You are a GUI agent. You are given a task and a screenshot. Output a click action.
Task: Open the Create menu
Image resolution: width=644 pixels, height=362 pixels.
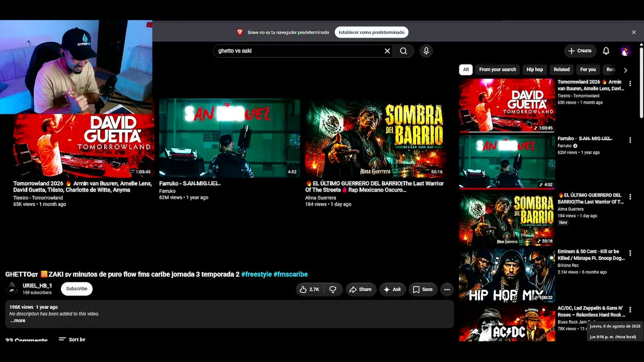[x=580, y=51]
